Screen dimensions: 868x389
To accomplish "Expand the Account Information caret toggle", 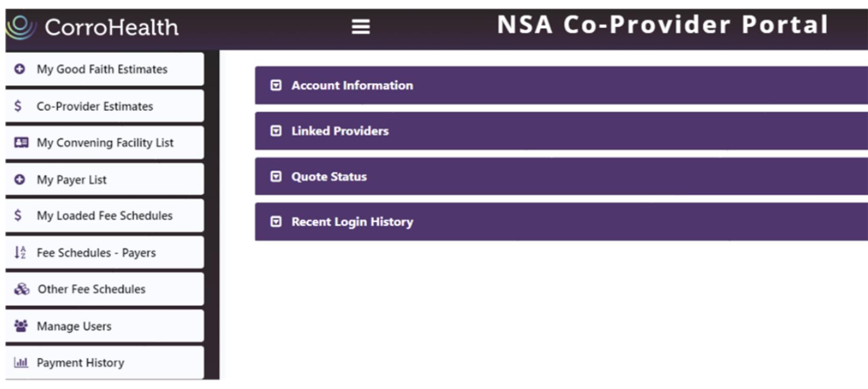I will [276, 85].
